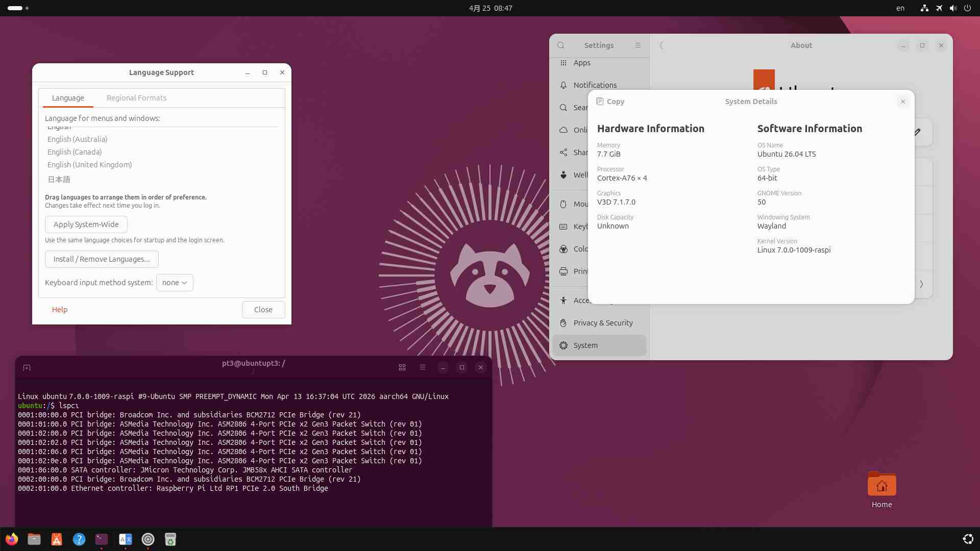Click the Help link in Language Support

pyautogui.click(x=60, y=310)
